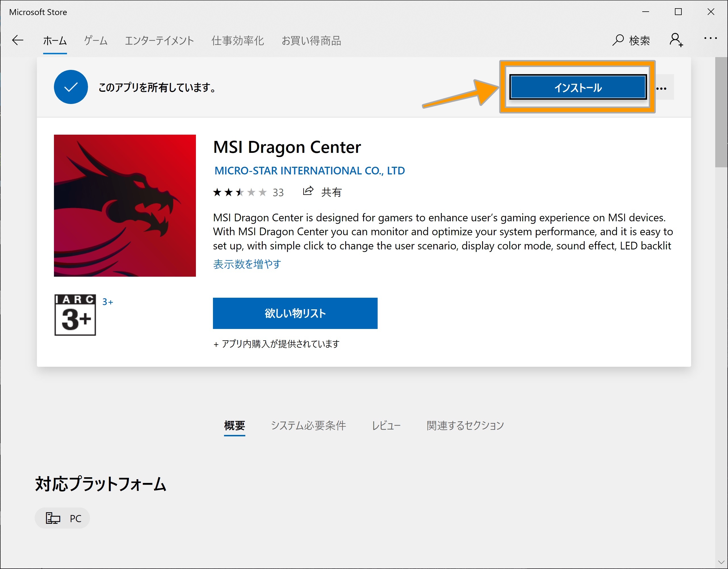The width and height of the screenshot is (728, 569).
Task: Open the Store top-right ellipsis menu
Action: point(710,38)
